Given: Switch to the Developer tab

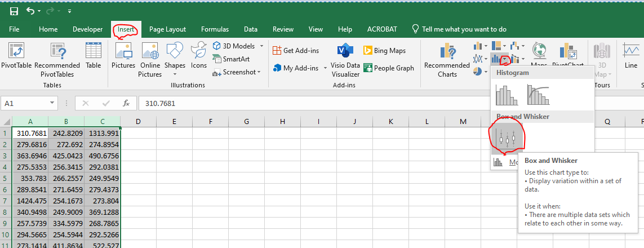Looking at the screenshot, I should (87, 29).
